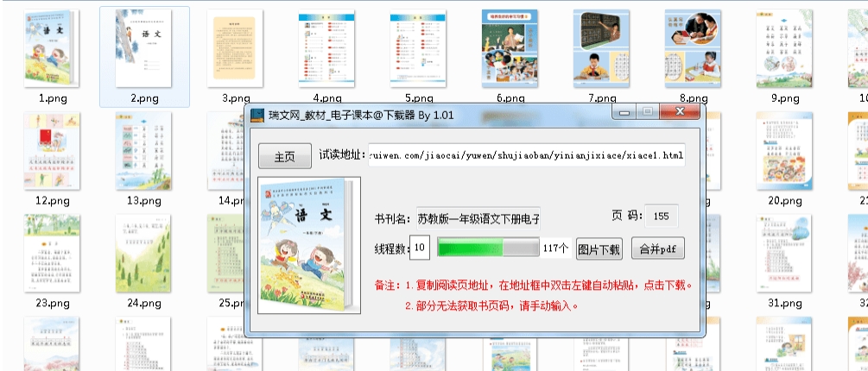868x371 pixels.
Task: Select 12.png thumbnail in folder
Action: click(52, 150)
